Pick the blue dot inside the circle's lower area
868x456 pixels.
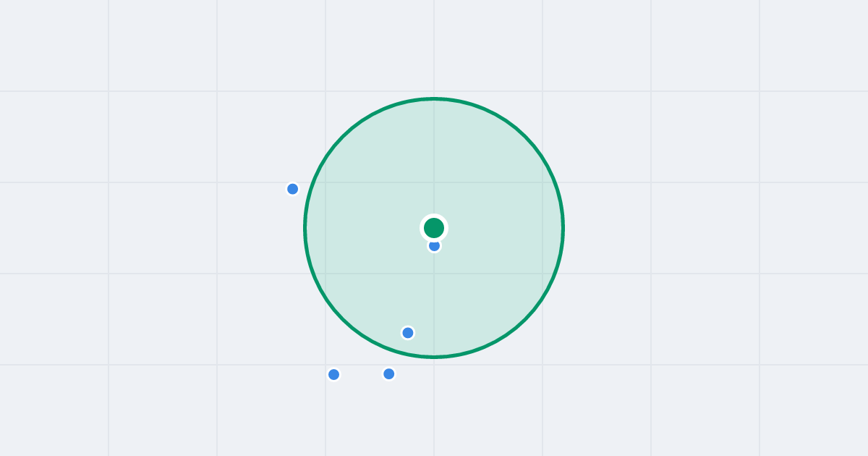coord(408,333)
